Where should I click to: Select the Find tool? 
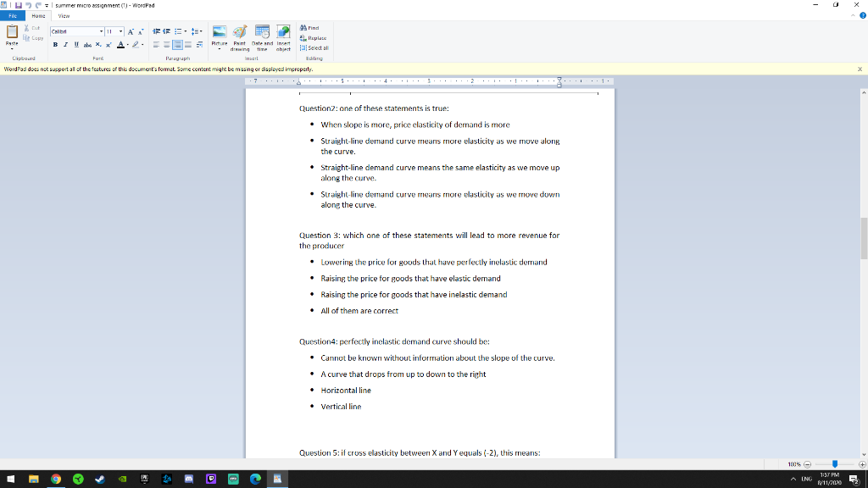(310, 28)
